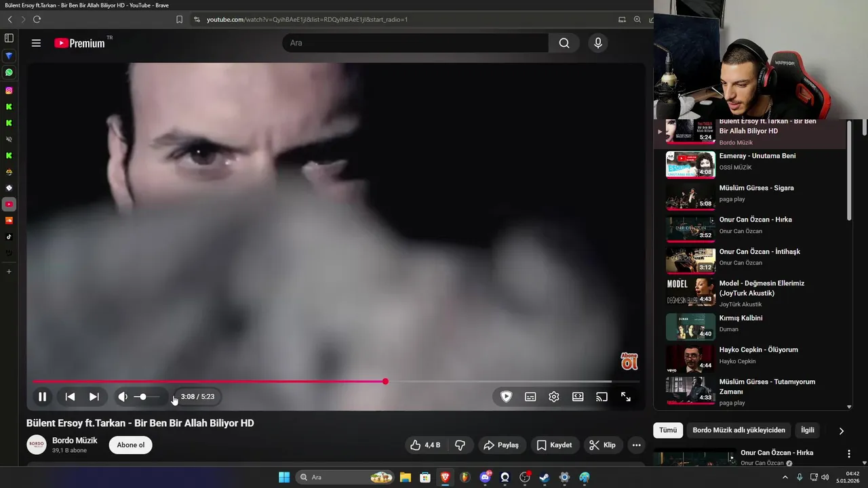
Task: Click the Abone ol watermark on video
Action: pyautogui.click(x=629, y=361)
